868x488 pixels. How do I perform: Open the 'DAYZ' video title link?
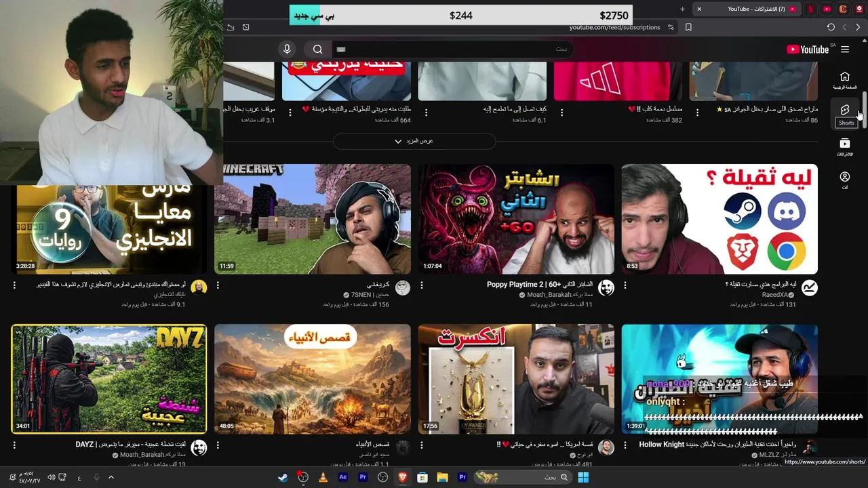pyautogui.click(x=132, y=445)
